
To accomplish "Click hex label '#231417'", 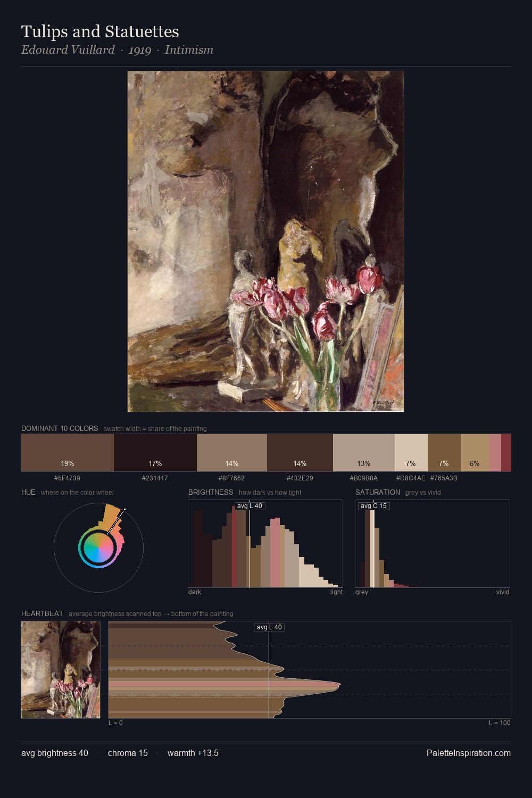I will [x=155, y=478].
